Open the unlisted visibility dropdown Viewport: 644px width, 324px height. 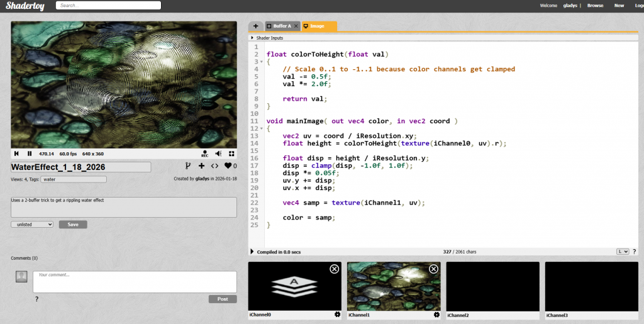click(x=32, y=225)
